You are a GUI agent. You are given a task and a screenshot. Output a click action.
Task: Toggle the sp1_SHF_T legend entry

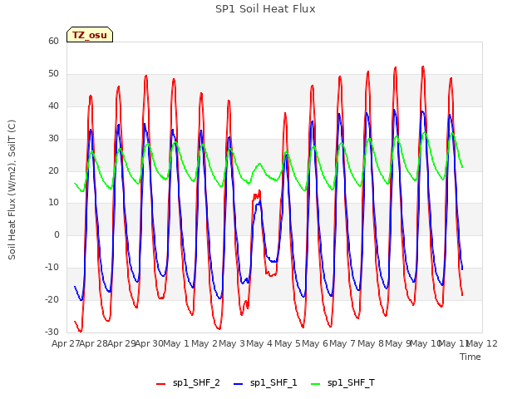pos(343,383)
